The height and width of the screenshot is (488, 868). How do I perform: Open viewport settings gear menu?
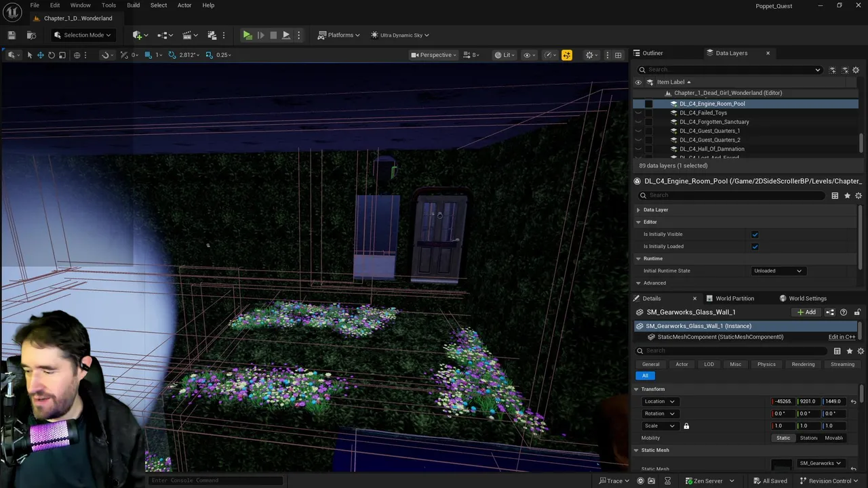pyautogui.click(x=591, y=55)
